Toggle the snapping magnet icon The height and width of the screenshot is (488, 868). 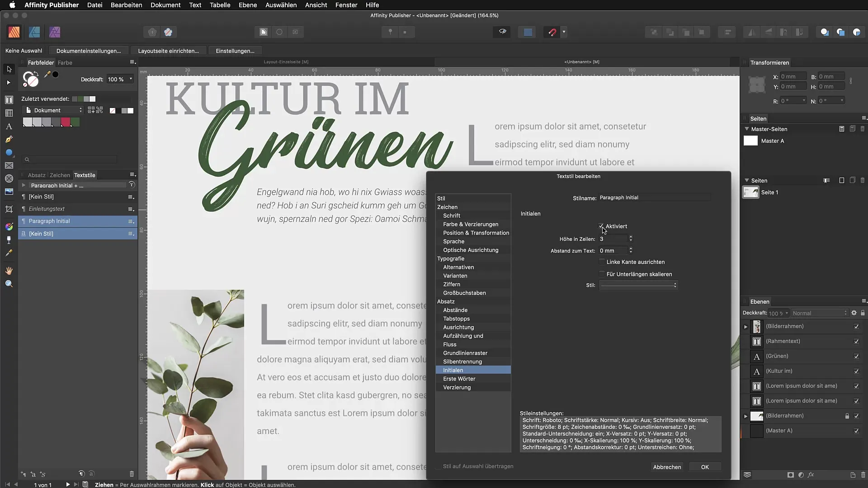tap(552, 32)
